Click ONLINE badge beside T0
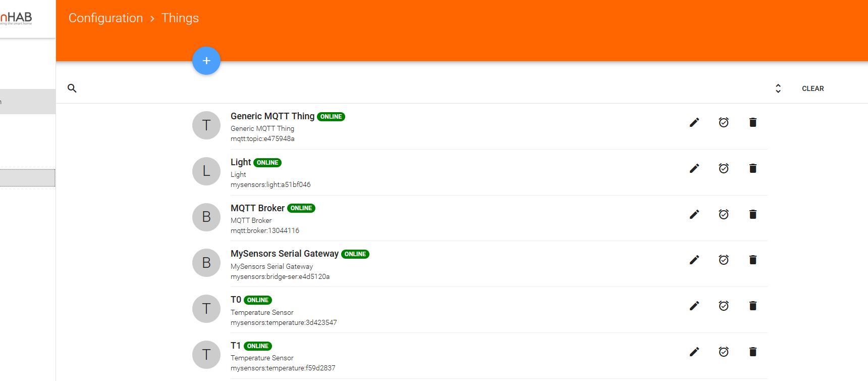Viewport: 868px width, 381px height. pos(258,300)
